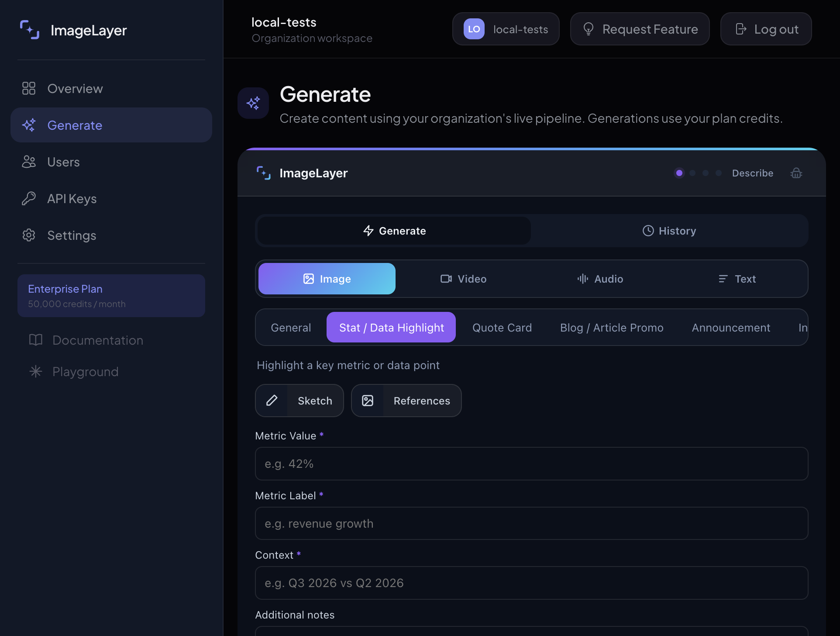This screenshot has width=840, height=636.
Task: Focus the Metric Value input field
Action: [532, 463]
